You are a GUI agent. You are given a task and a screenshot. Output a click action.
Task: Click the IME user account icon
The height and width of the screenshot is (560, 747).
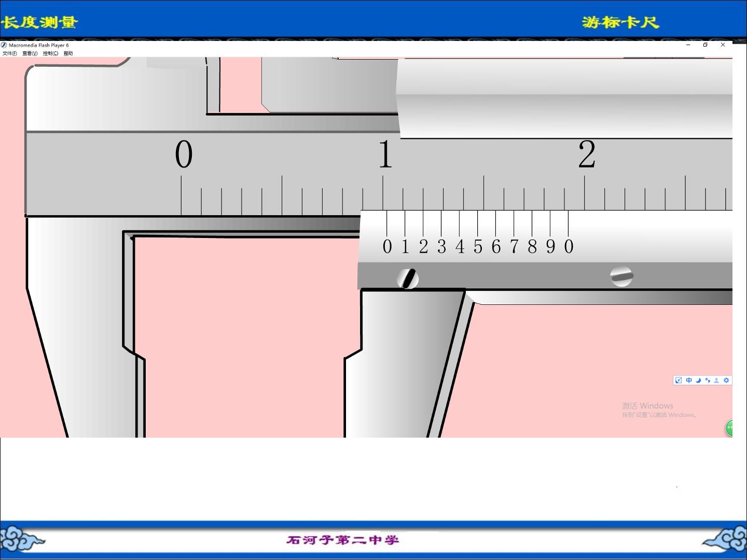[716, 380]
